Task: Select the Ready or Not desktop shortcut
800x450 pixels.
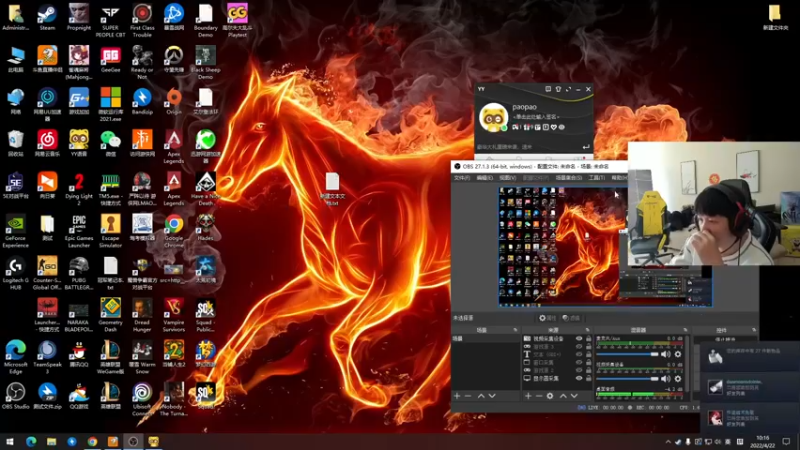Action: pyautogui.click(x=142, y=62)
